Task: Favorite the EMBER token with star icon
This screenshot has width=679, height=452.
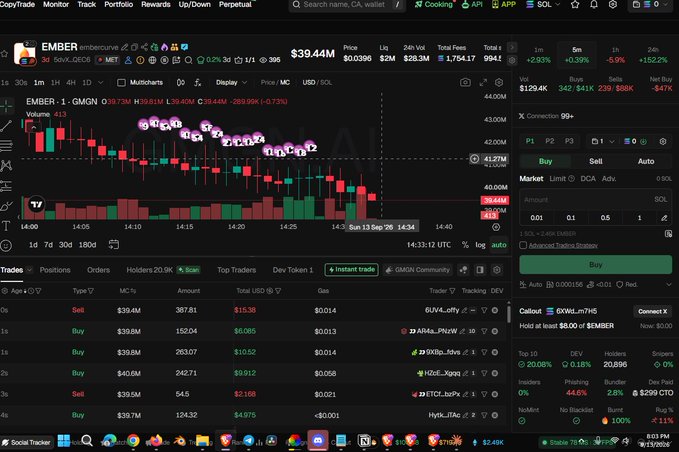Action: pos(5,54)
